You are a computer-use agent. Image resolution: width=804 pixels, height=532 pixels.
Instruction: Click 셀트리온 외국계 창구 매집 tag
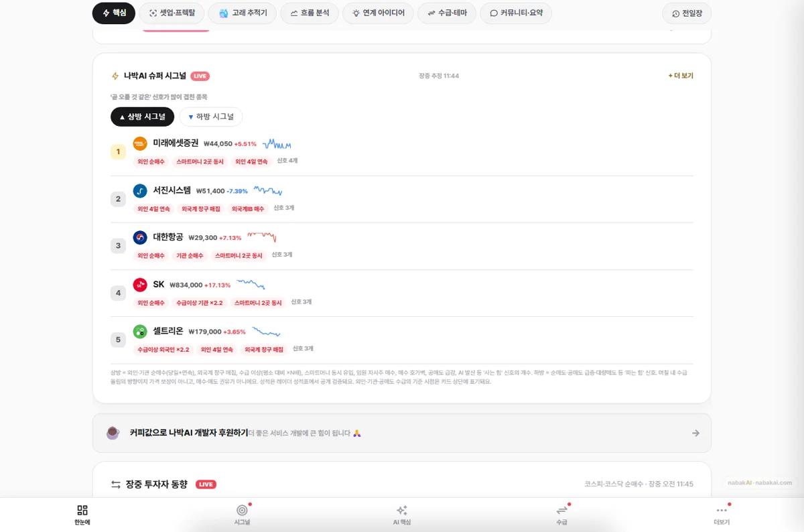click(x=264, y=349)
